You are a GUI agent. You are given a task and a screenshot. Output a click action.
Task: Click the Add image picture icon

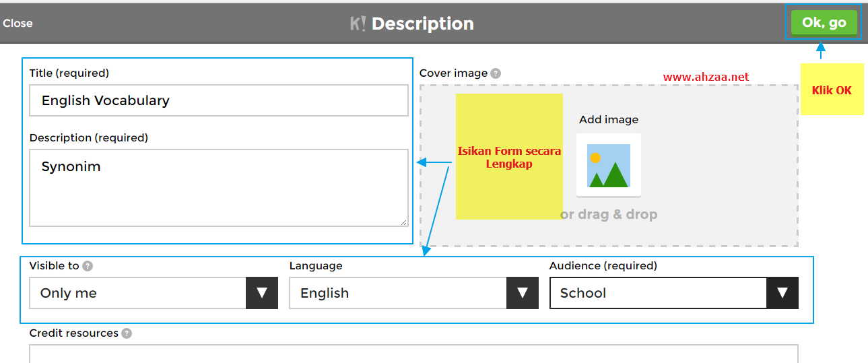click(609, 165)
